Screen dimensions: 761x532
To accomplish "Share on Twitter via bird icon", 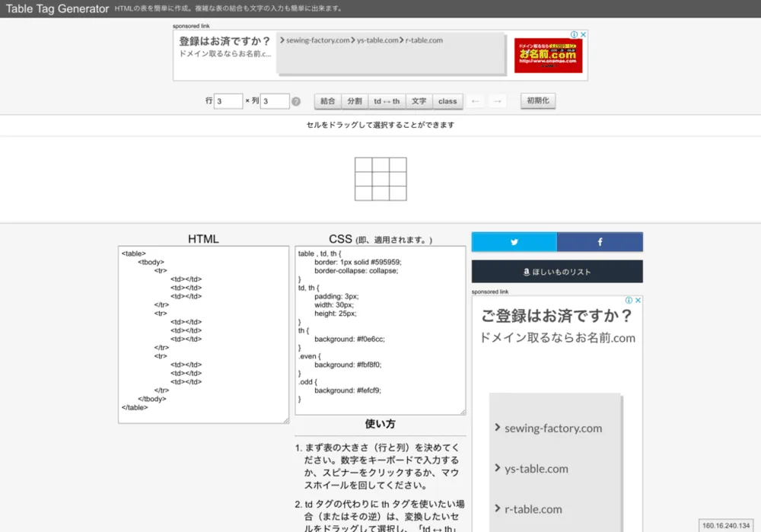I will click(514, 242).
